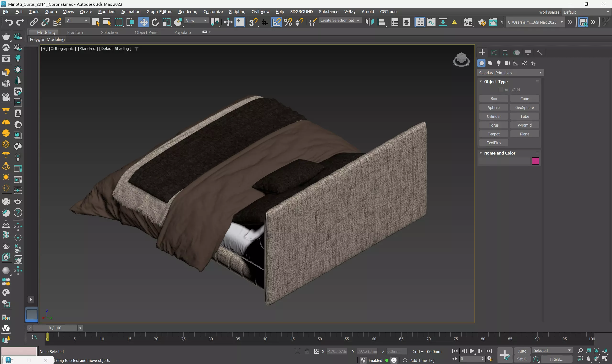Click the Mirror tool icon
Screen dimensions: 612x364
[369, 22]
